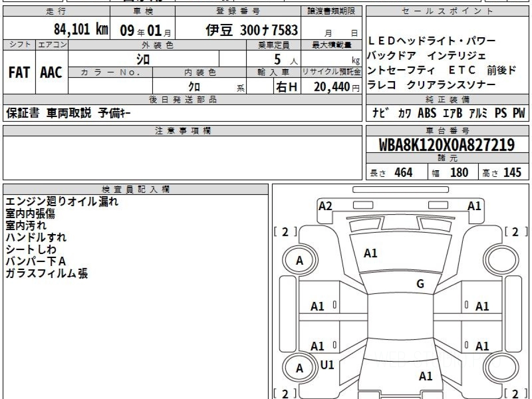This screenshot has width=532, height=399.
Task: Click the chassis number WBA8K120X0A827219
Action: (x=447, y=145)
